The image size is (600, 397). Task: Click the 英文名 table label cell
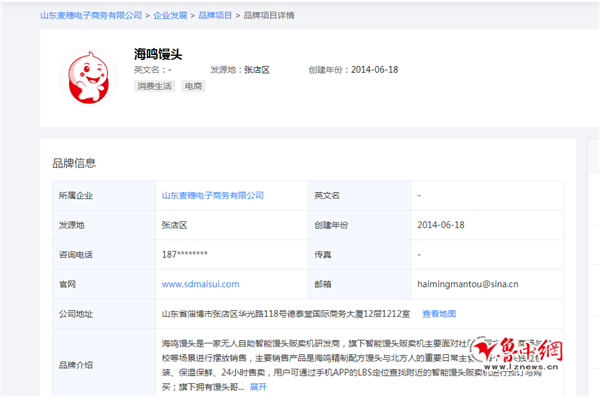(359, 195)
